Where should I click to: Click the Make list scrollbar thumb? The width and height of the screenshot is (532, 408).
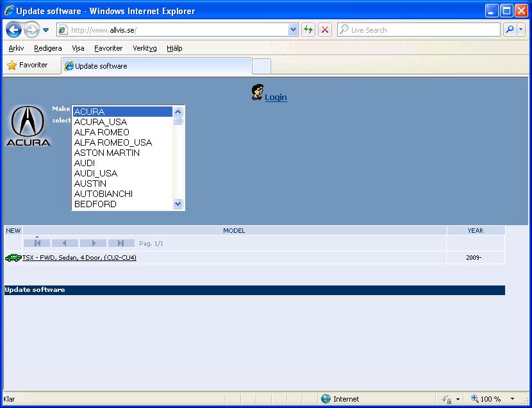178,121
